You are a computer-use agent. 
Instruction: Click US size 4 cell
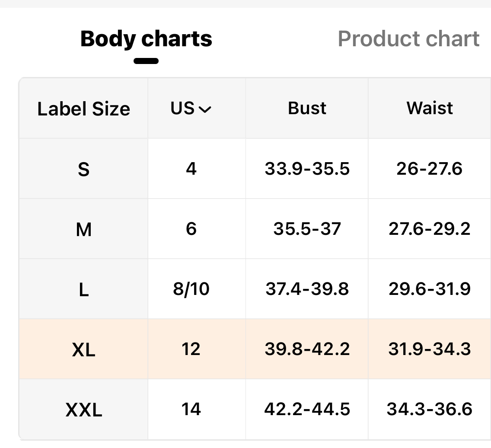(x=191, y=169)
